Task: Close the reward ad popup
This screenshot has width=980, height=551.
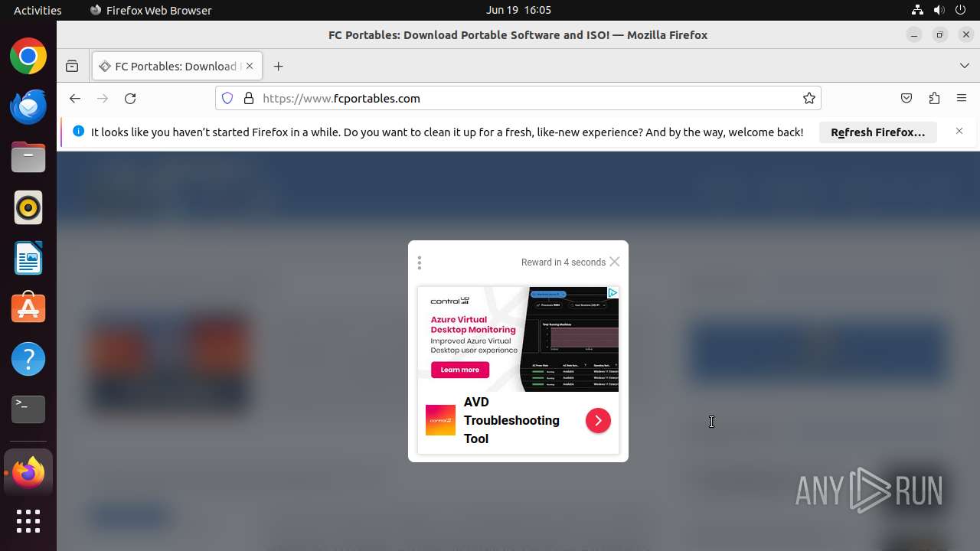Action: tap(614, 262)
